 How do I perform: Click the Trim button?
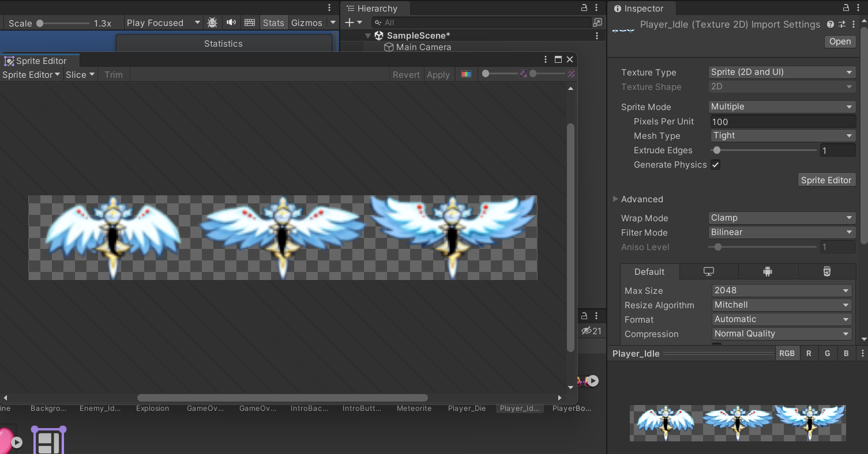pyautogui.click(x=114, y=74)
